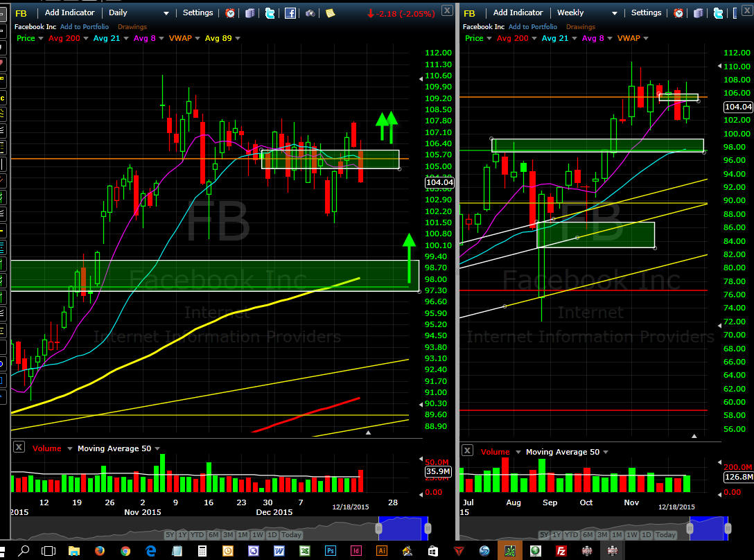Open File Explorer from the taskbar
The width and height of the screenshot is (754, 560).
click(x=74, y=550)
